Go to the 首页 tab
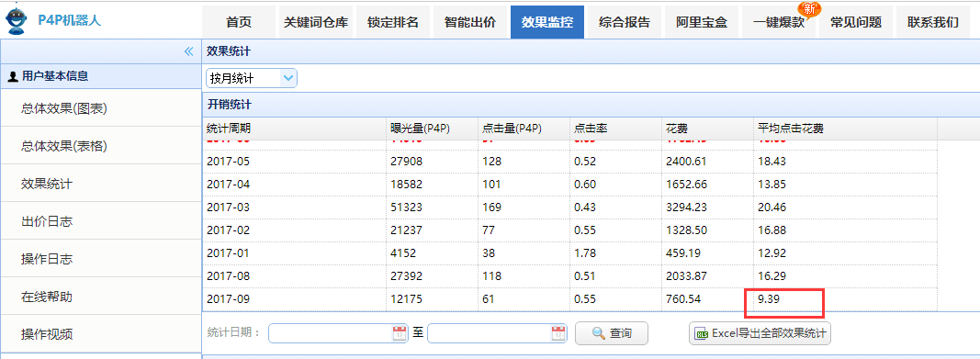 (239, 22)
